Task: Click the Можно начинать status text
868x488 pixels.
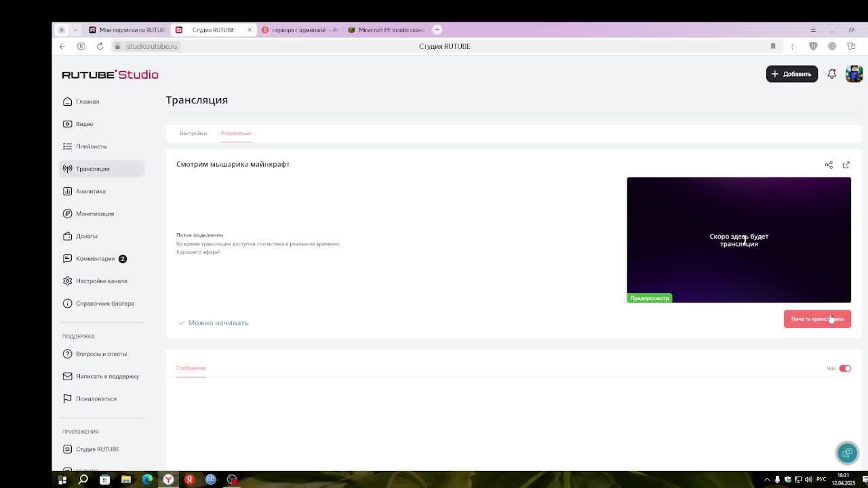Action: pos(218,323)
